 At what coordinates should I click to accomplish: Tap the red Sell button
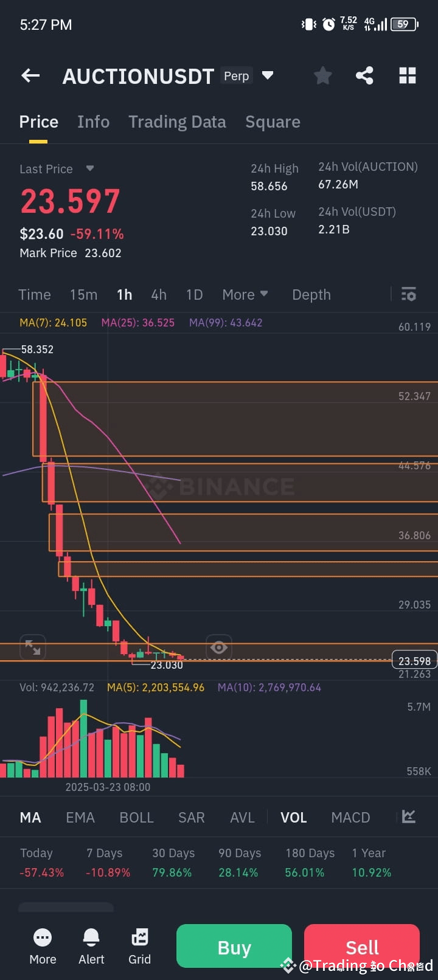point(362,946)
